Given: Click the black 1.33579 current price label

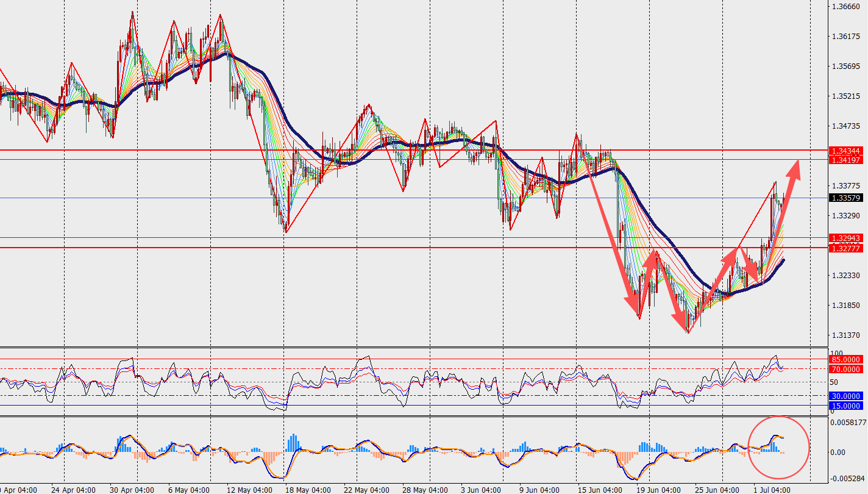Looking at the screenshot, I should coord(845,198).
